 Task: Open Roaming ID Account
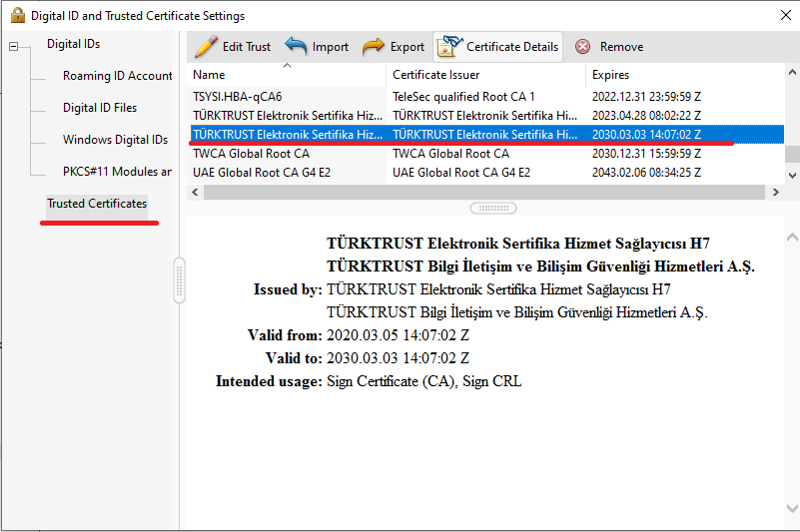pos(117,76)
